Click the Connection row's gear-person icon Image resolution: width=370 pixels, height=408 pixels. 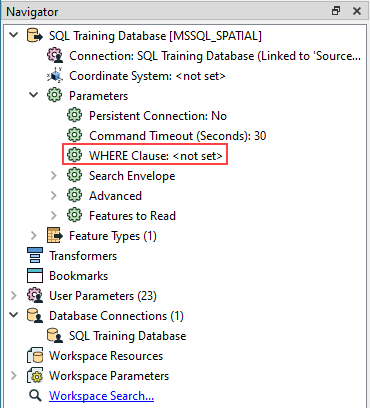click(x=55, y=55)
